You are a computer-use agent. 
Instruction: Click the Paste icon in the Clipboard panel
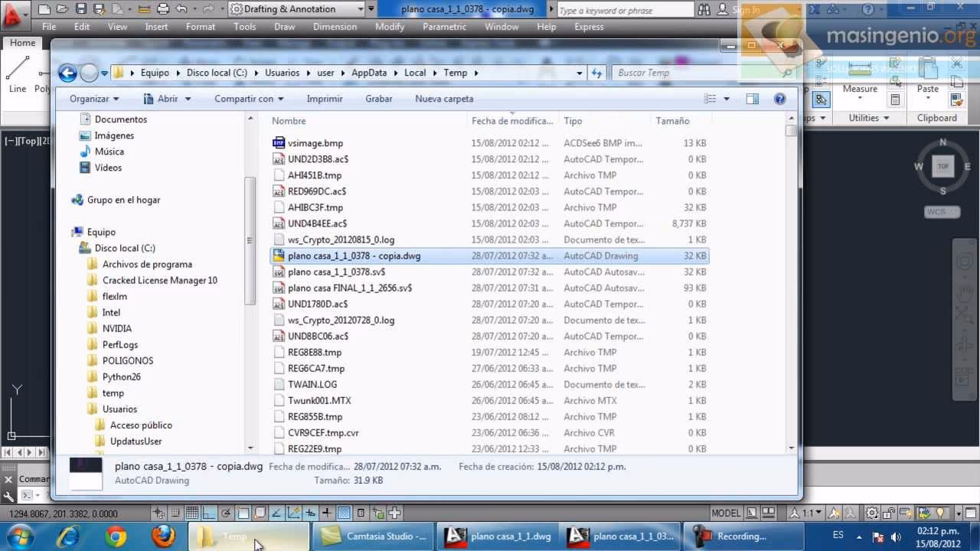pyautogui.click(x=926, y=88)
